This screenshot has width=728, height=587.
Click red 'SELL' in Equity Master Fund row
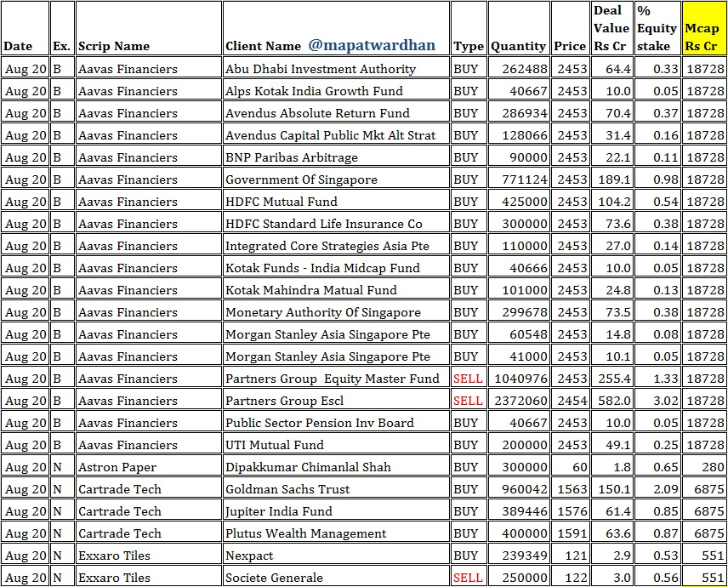pos(468,379)
